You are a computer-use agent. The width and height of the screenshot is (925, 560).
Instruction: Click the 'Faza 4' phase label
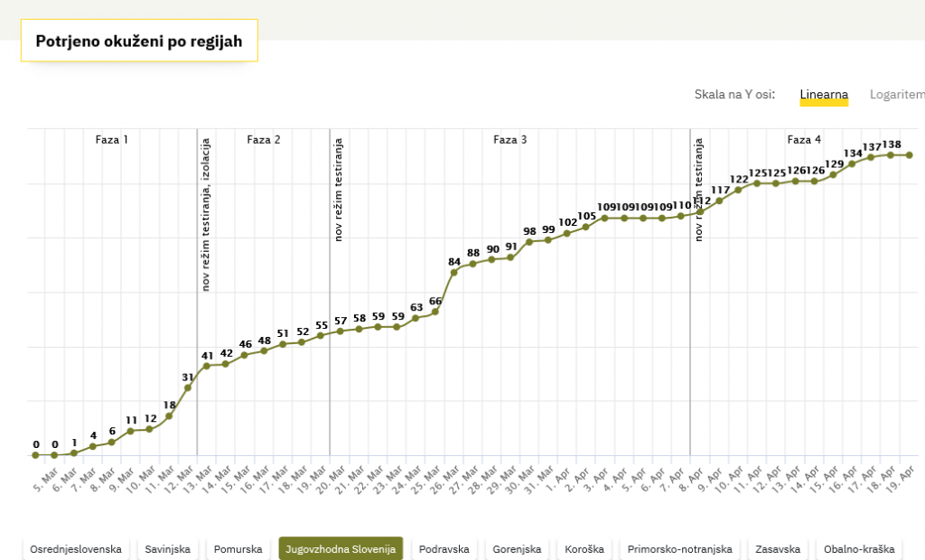804,140
